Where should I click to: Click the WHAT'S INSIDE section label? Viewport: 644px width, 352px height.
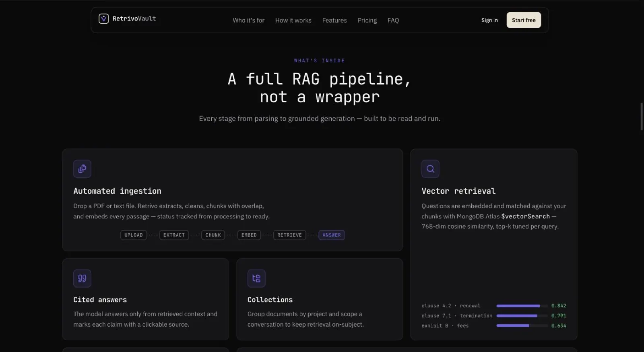coord(320,61)
